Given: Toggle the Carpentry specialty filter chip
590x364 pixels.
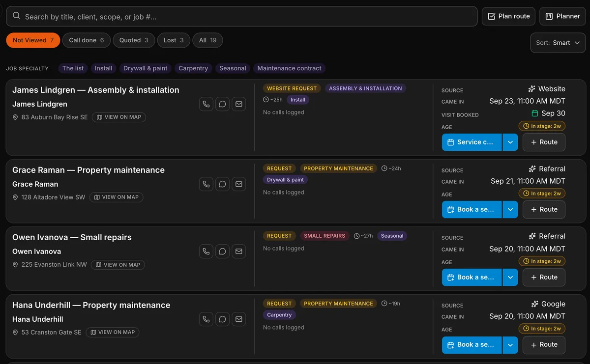Looking at the screenshot, I should [x=193, y=68].
